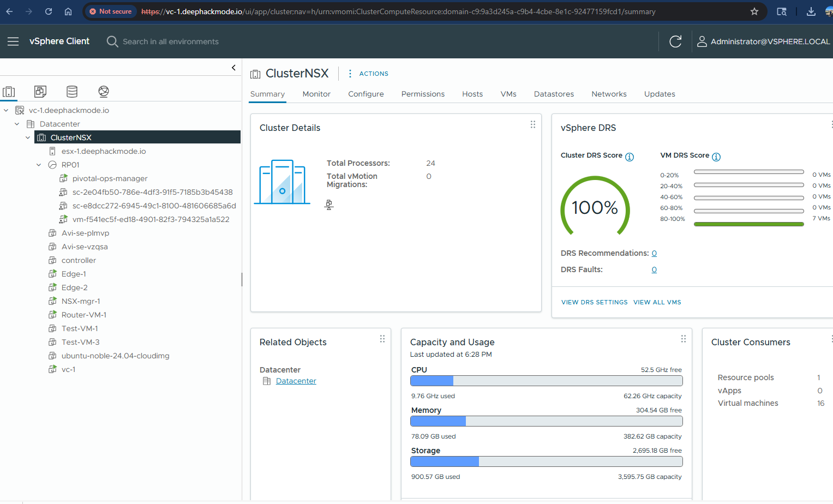Reload the browser page
This screenshot has height=504, width=833.
coord(49,11)
